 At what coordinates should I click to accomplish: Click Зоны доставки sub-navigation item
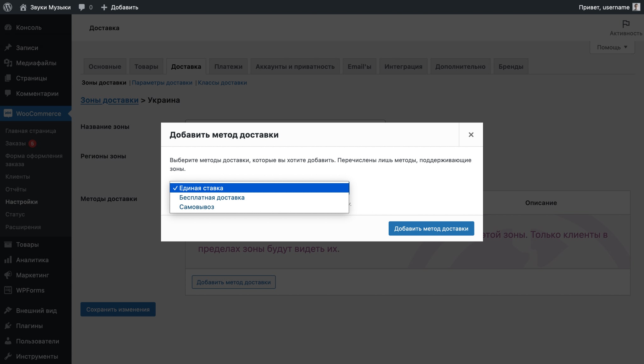click(x=104, y=83)
